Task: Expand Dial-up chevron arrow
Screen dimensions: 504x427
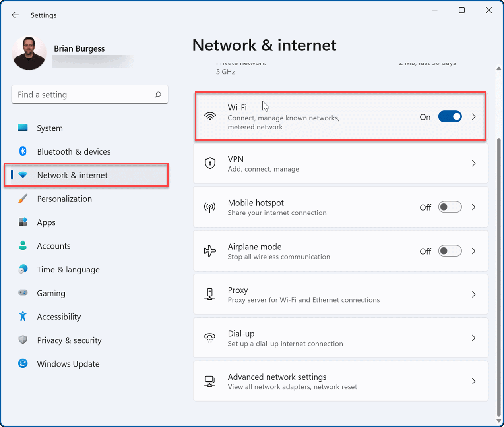Action: [474, 338]
